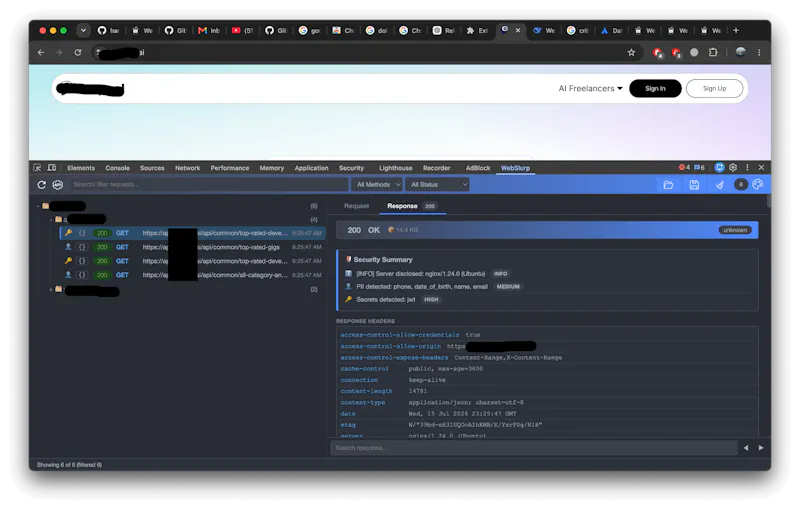
Task: Collapse the top-level domain folder with (6) requests
Action: click(38, 206)
